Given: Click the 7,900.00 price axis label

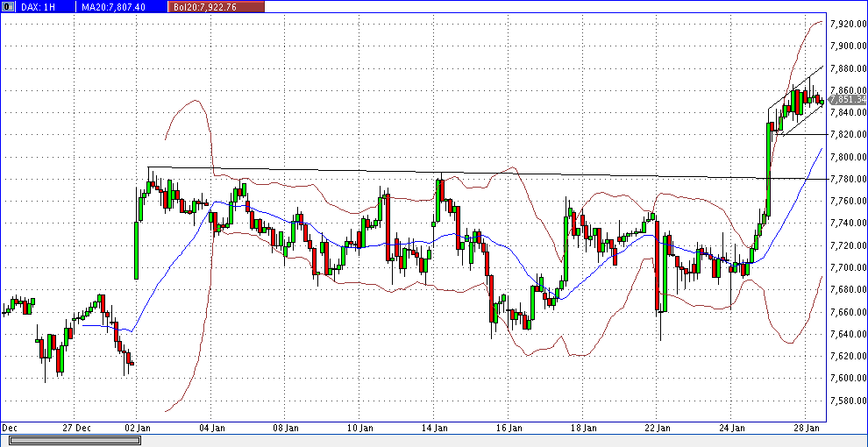Looking at the screenshot, I should (848, 46).
